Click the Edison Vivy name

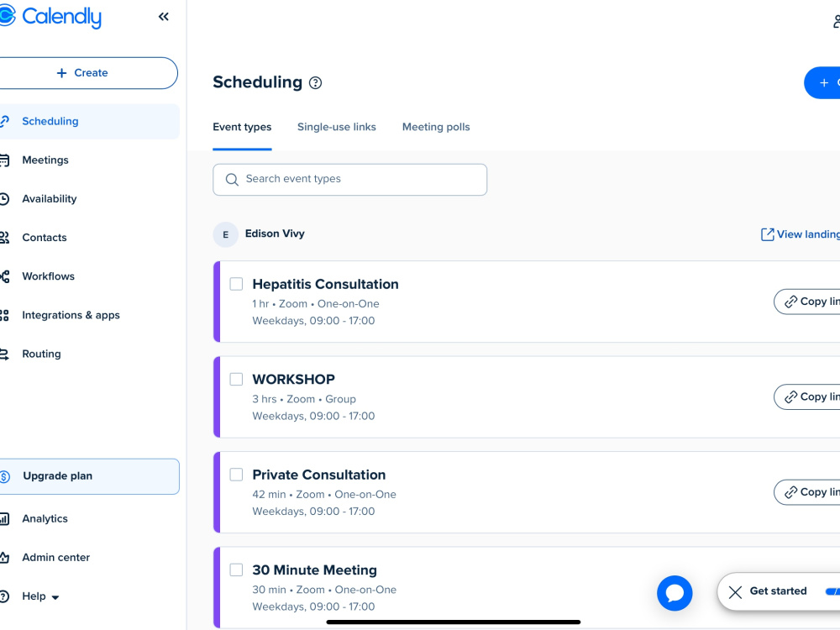tap(275, 234)
